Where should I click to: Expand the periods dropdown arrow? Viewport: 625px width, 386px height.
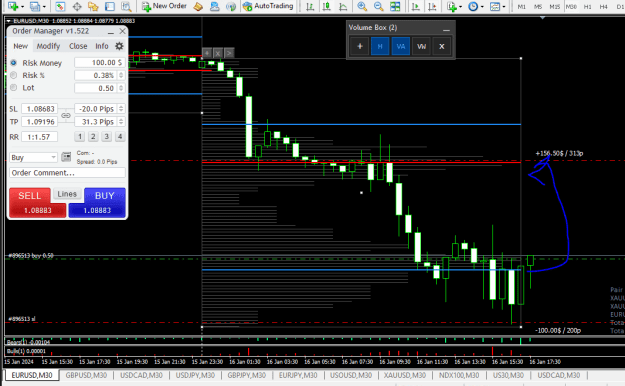482,7
